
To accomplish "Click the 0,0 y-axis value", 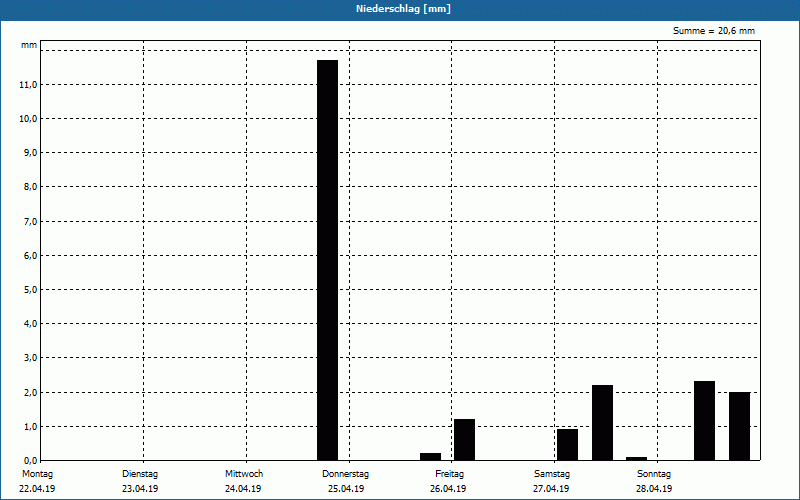I will (x=30, y=461).
